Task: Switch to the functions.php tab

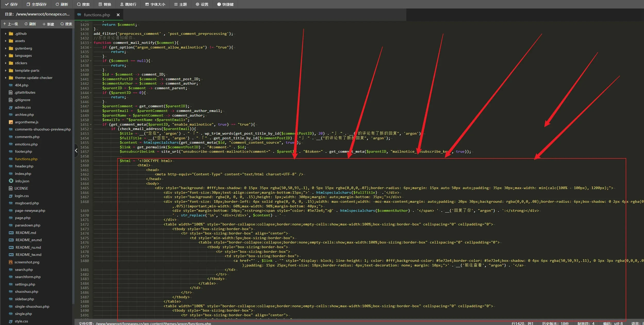Action: click(x=97, y=15)
